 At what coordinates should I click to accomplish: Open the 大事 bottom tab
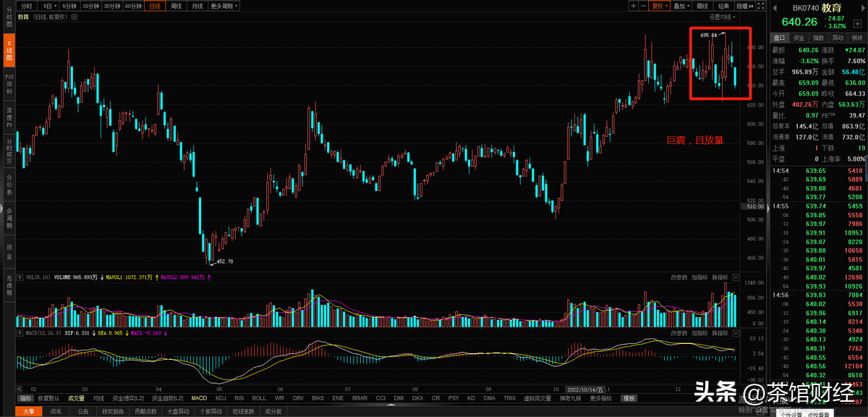pyautogui.click(x=28, y=411)
